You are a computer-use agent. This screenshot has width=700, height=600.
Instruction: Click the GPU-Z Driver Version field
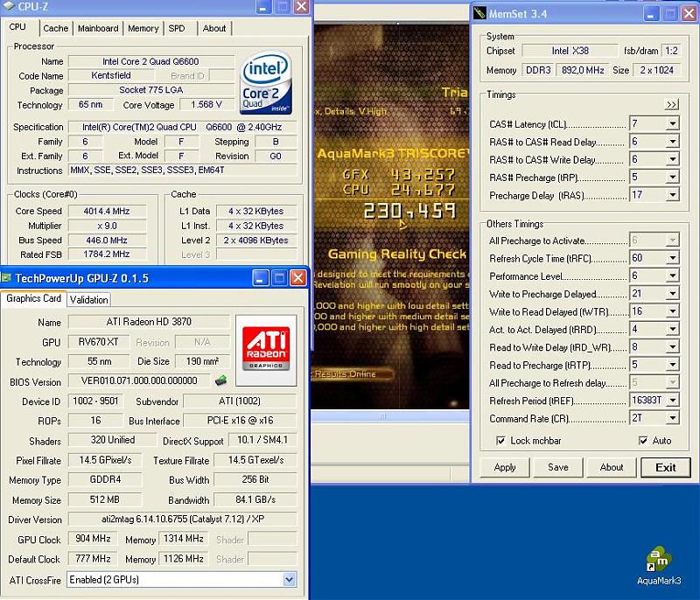point(182,519)
